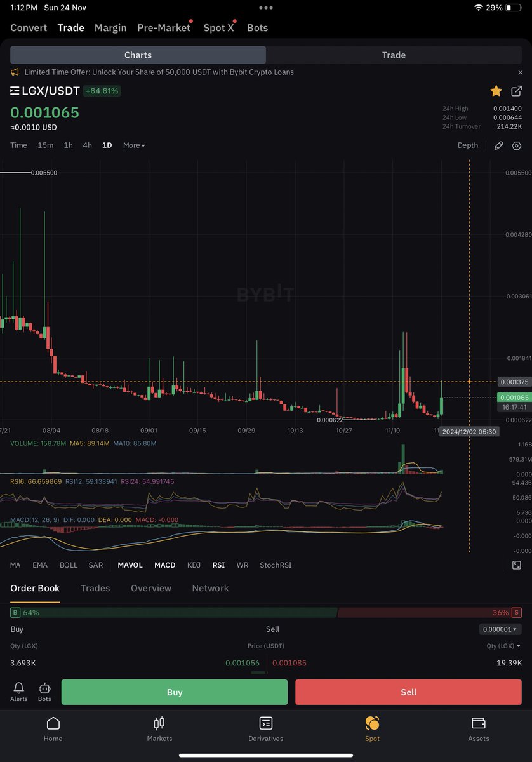
Task: Open the Convert top tab
Action: (29, 28)
